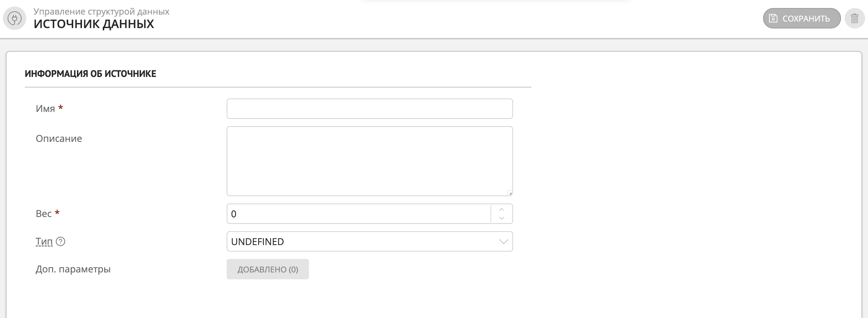Click the СОХРАНИТЬ button text
Viewport: 868px width, 318px height.
806,19
